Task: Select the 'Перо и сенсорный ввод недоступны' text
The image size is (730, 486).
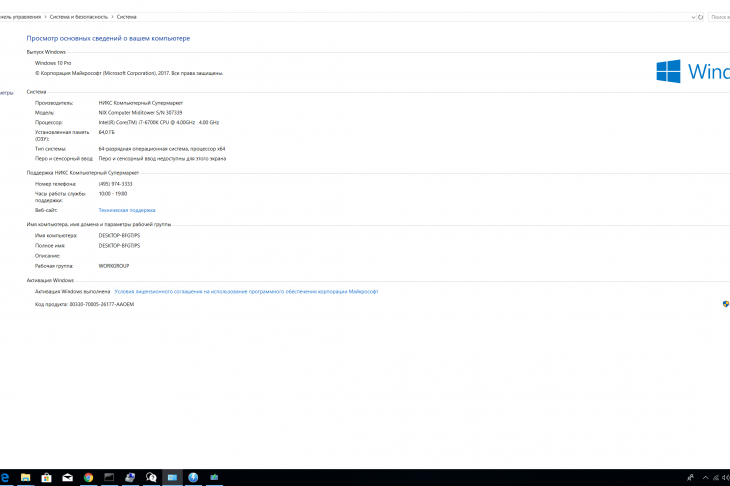Action: point(162,159)
